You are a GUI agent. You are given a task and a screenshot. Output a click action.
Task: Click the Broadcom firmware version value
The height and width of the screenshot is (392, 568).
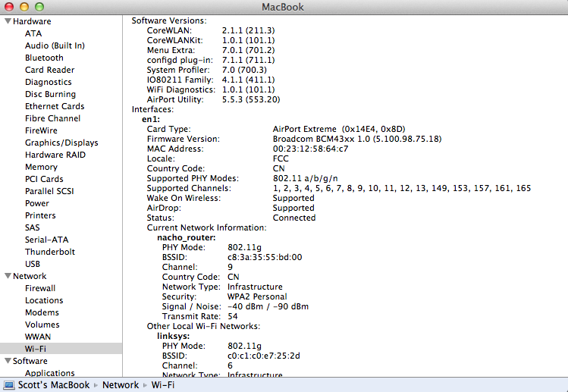coord(357,139)
